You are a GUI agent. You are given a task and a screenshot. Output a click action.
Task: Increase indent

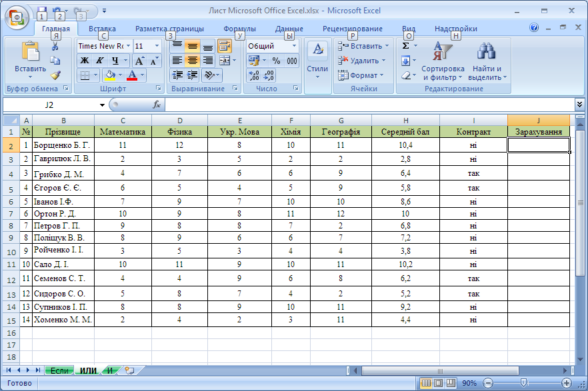(x=193, y=75)
